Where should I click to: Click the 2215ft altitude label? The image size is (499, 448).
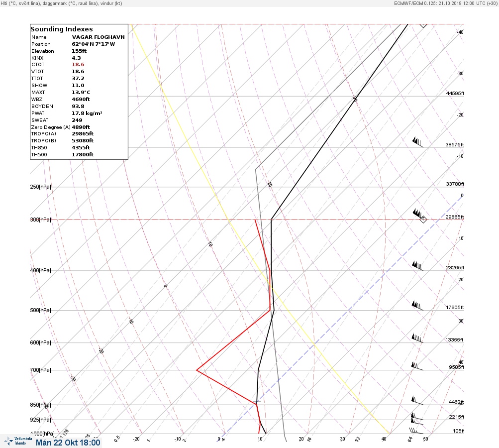point(456,417)
